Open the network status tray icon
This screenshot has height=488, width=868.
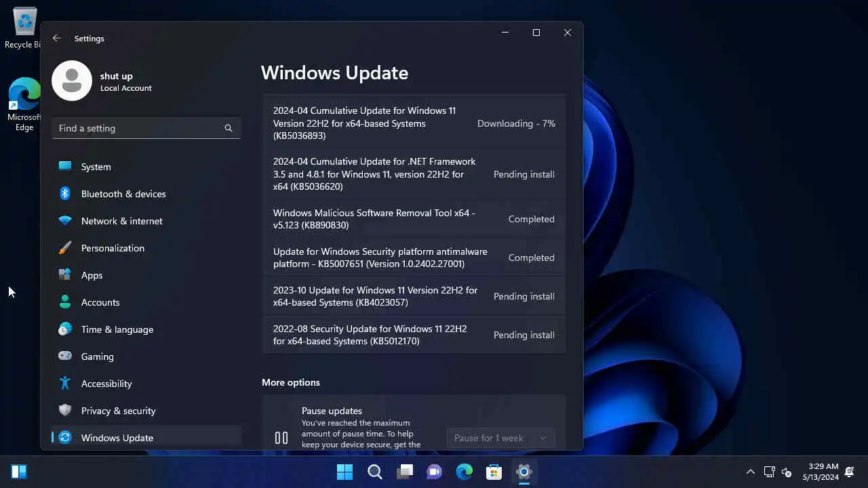click(x=770, y=472)
